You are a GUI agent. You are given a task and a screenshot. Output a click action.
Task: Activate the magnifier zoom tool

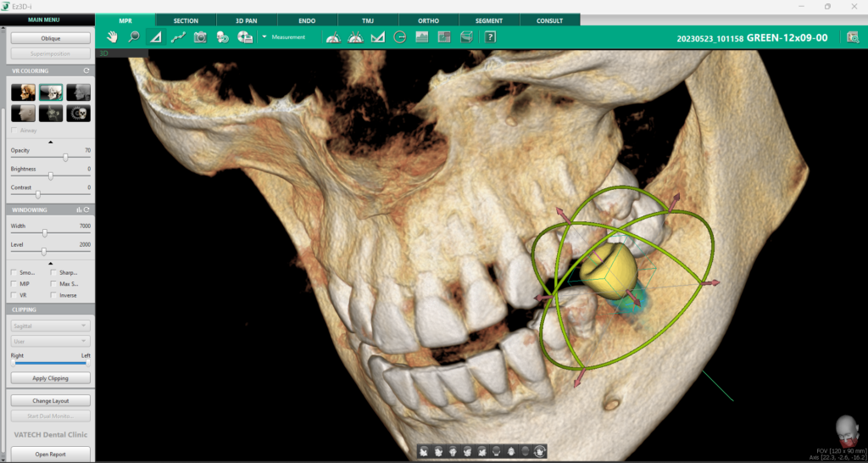coord(134,37)
